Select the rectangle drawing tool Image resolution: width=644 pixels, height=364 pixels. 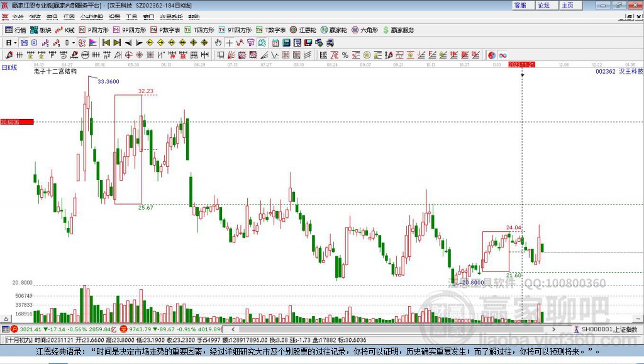tap(221, 55)
